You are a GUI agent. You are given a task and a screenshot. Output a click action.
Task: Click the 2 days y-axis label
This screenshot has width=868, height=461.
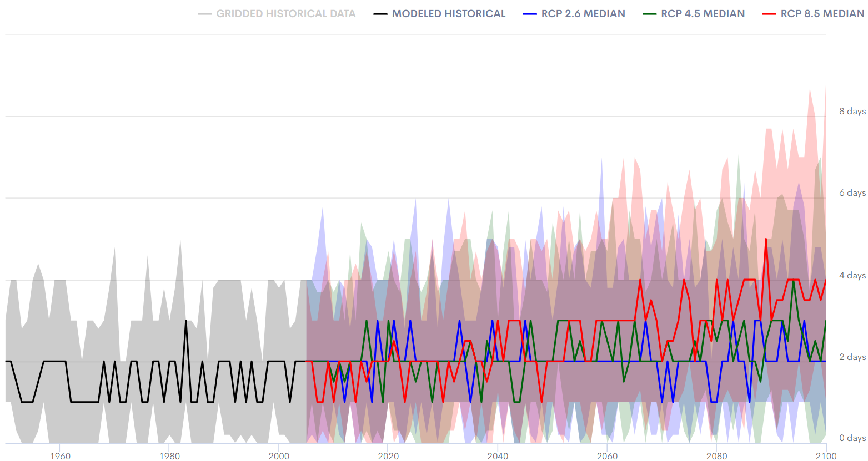pyautogui.click(x=852, y=357)
